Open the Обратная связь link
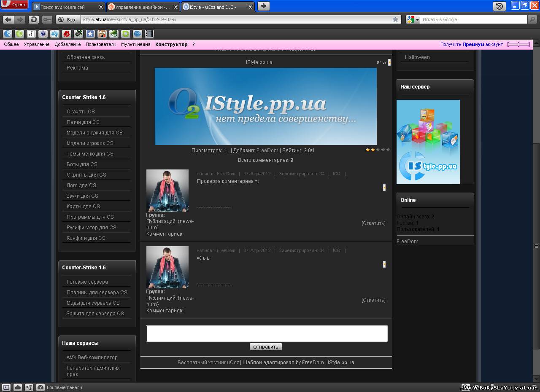Image resolution: width=540 pixels, height=392 pixels. point(86,57)
